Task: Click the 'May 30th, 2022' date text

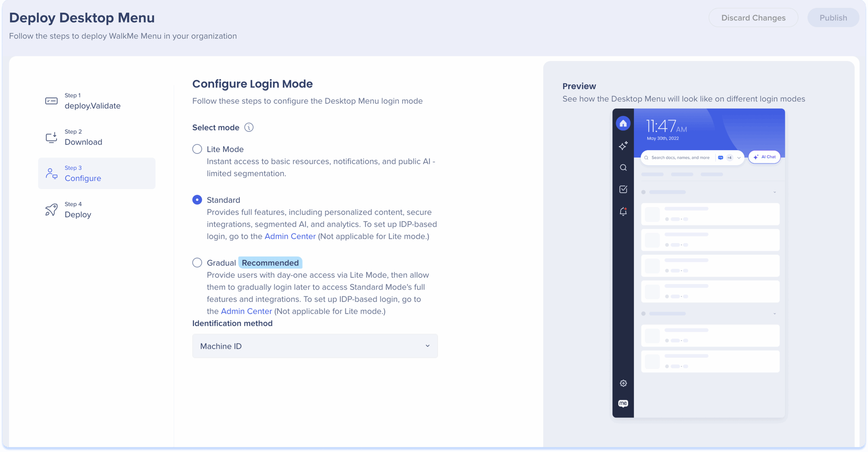Action: coord(663,138)
